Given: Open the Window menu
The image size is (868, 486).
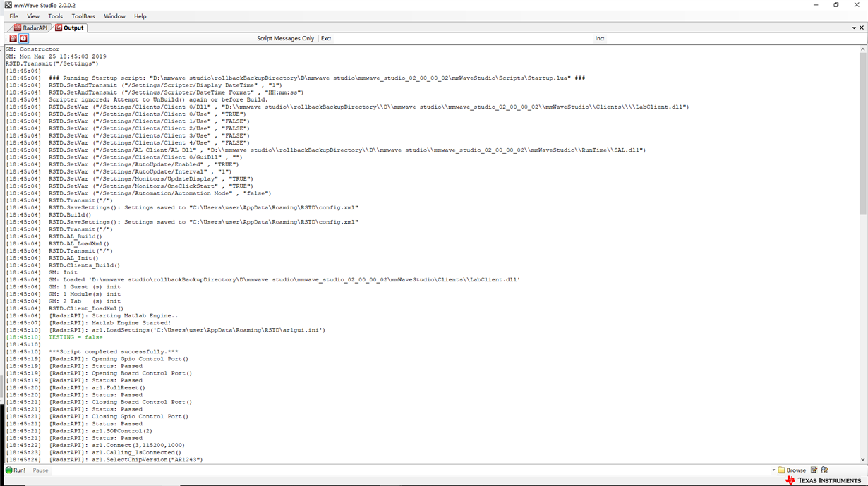Looking at the screenshot, I should (114, 16).
